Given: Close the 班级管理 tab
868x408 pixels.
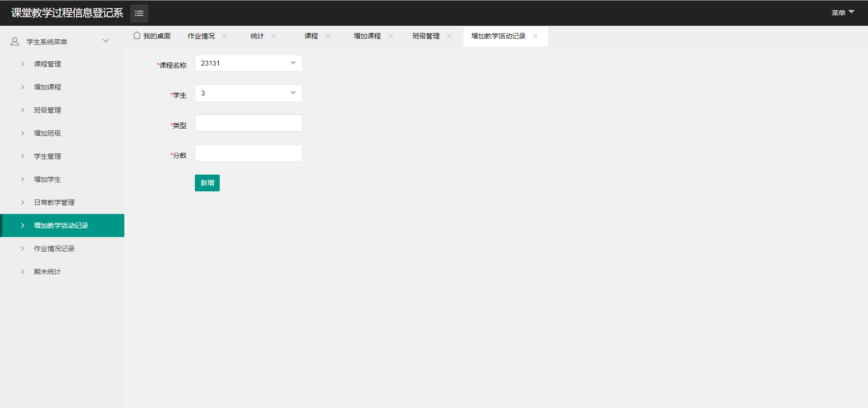Looking at the screenshot, I should (449, 36).
